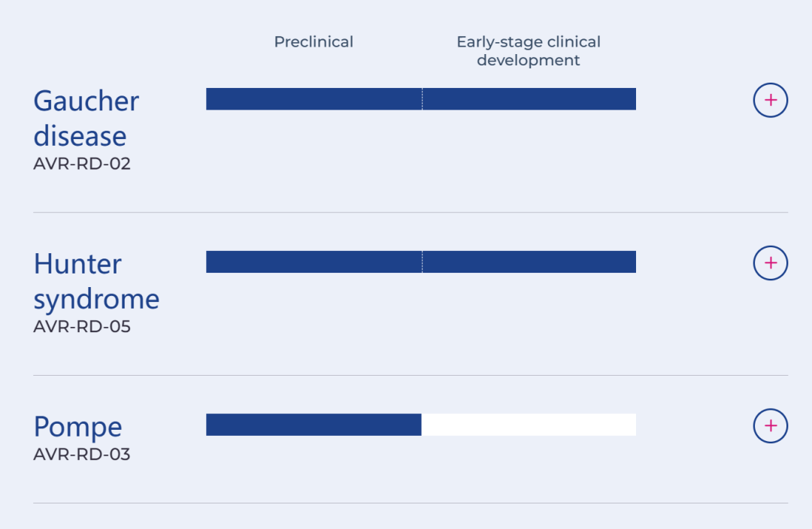
Task: Select the AVR-RD-03 program code
Action: point(82,454)
